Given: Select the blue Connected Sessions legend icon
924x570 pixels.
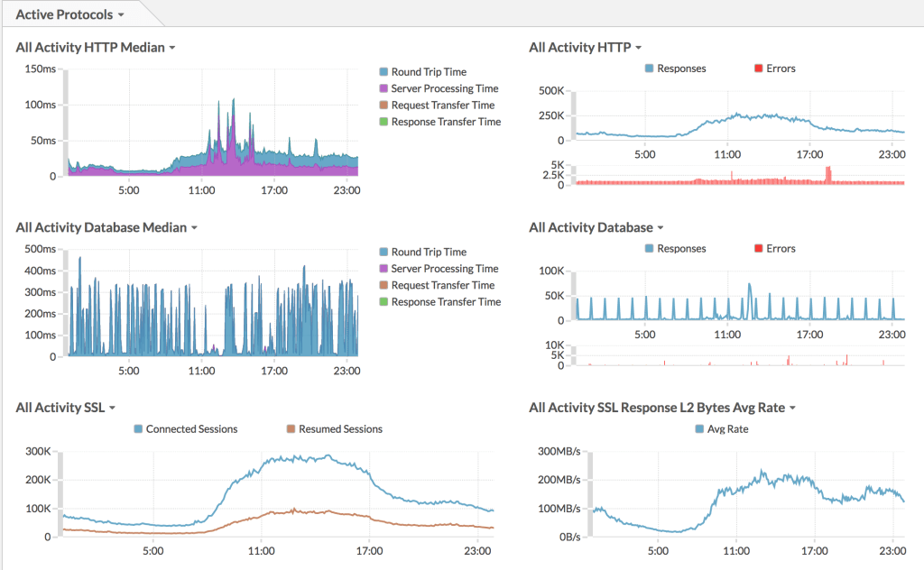Looking at the screenshot, I should point(138,428).
